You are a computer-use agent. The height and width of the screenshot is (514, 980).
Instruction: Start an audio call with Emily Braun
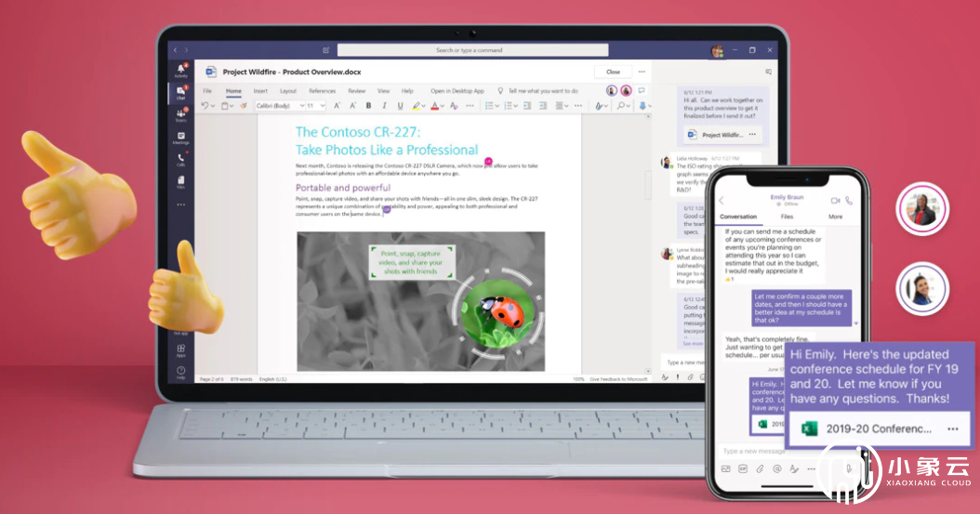coord(849,201)
